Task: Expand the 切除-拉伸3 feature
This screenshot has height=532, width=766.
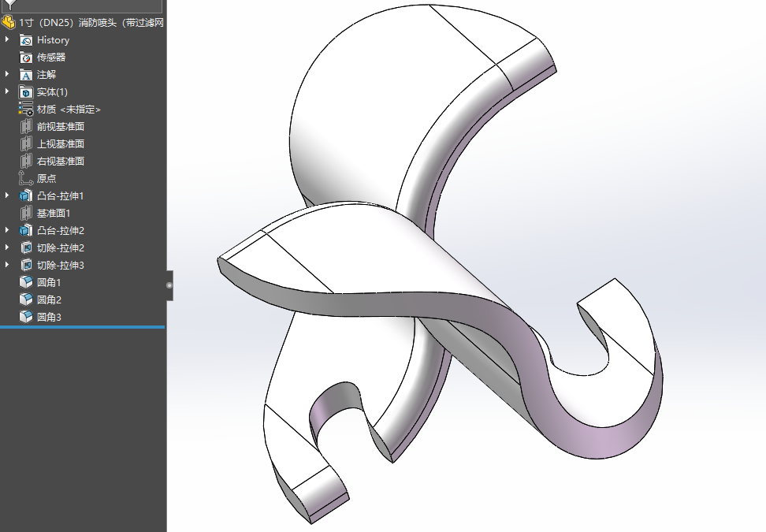Action: [7, 264]
